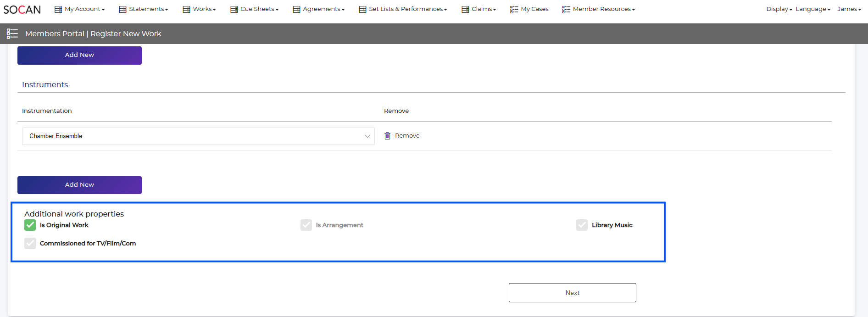868x317 pixels.
Task: Check the Is Arrangement checkbox
Action: [x=306, y=225]
